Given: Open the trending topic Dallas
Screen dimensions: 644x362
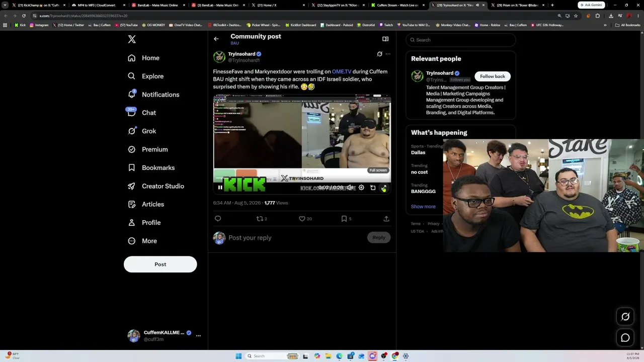Looking at the screenshot, I should tap(418, 153).
